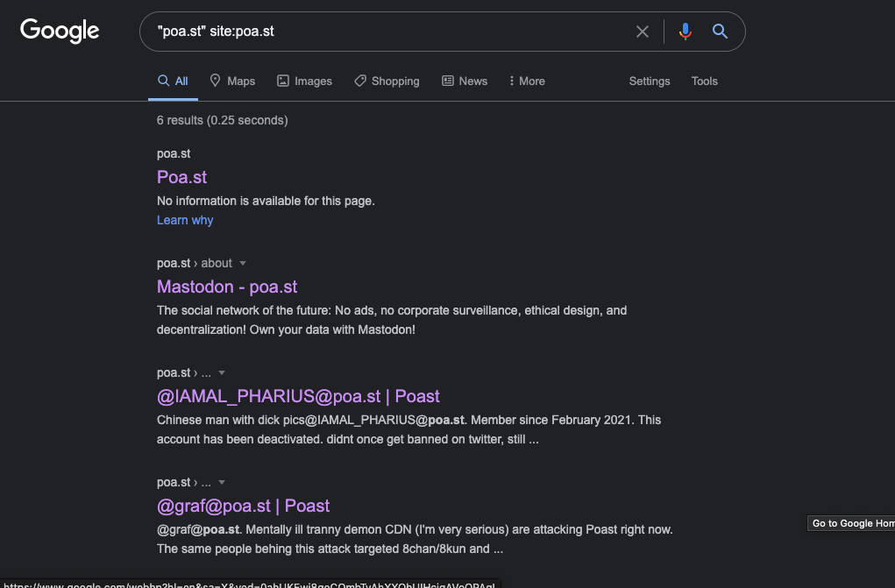Screen dimensions: 895x588
Task: Clear the search box with the X icon
Action: coord(643,32)
